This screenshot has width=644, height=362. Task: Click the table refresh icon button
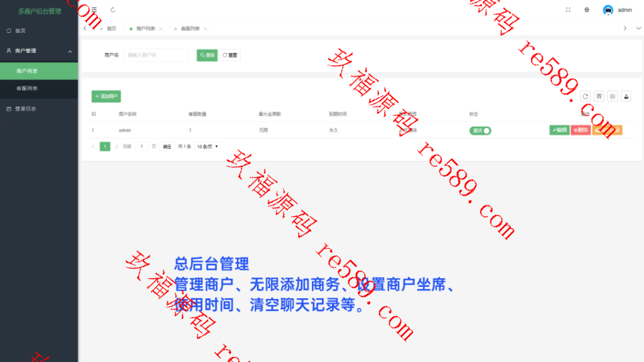coord(585,97)
